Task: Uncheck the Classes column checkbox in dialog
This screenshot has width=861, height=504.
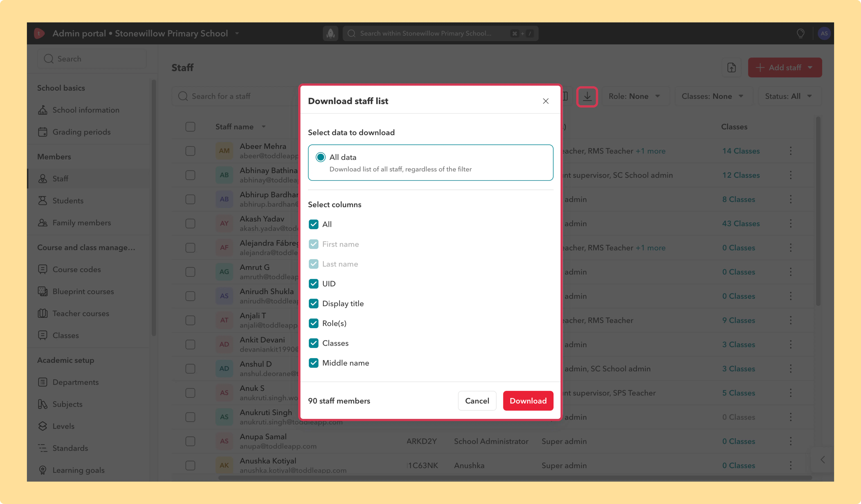Action: [x=314, y=343]
